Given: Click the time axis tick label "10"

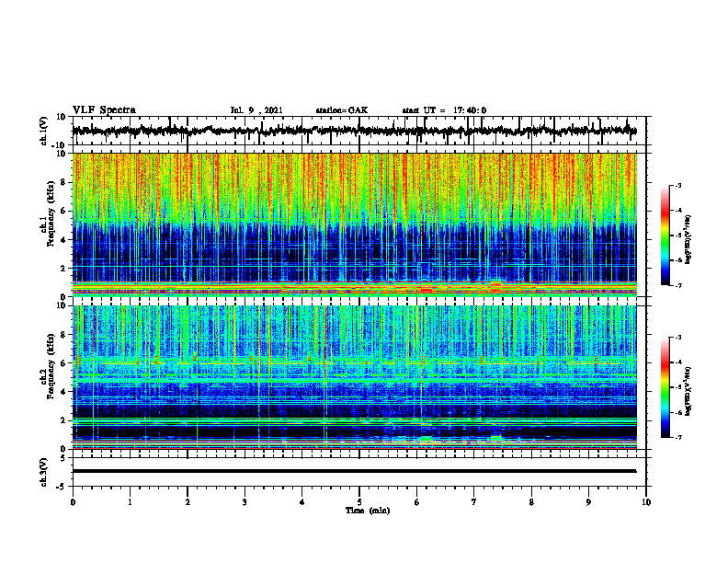Looking at the screenshot, I should point(646,502).
